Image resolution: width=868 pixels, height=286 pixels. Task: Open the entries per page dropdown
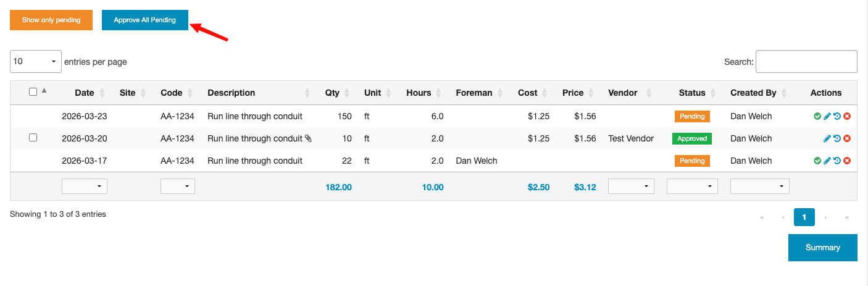click(36, 62)
